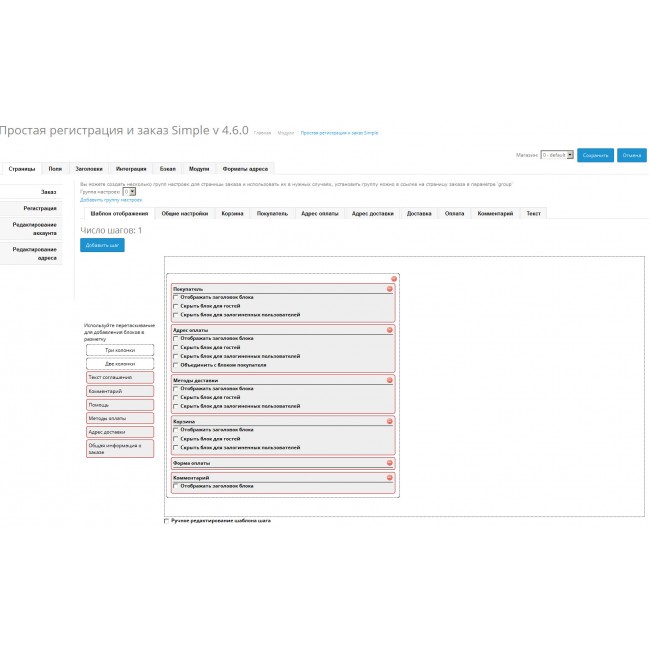Open the Магазин store dropdown
This screenshot has width=650, height=650.
pos(556,155)
